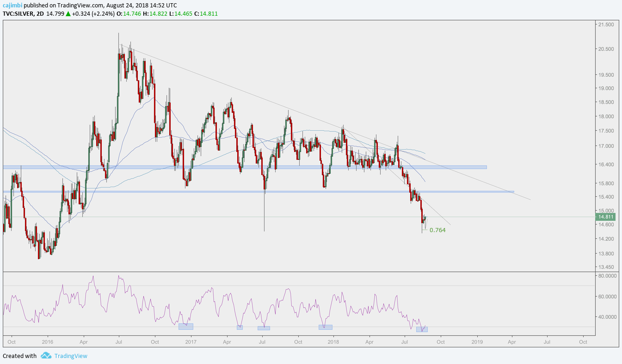Click the 2016 label on the time axis
This screenshot has height=364, width=622.
(x=48, y=342)
